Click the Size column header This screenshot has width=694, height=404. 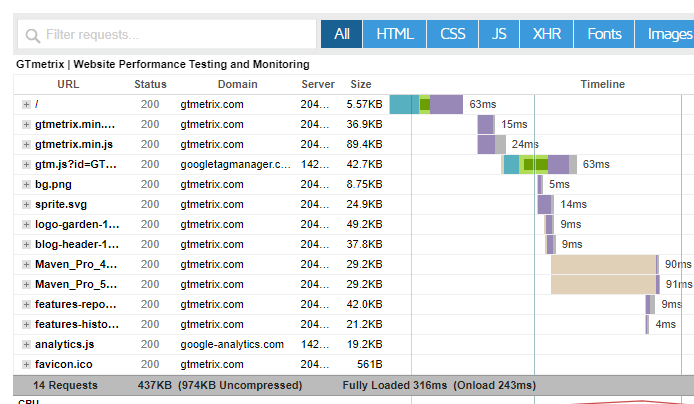tap(361, 84)
